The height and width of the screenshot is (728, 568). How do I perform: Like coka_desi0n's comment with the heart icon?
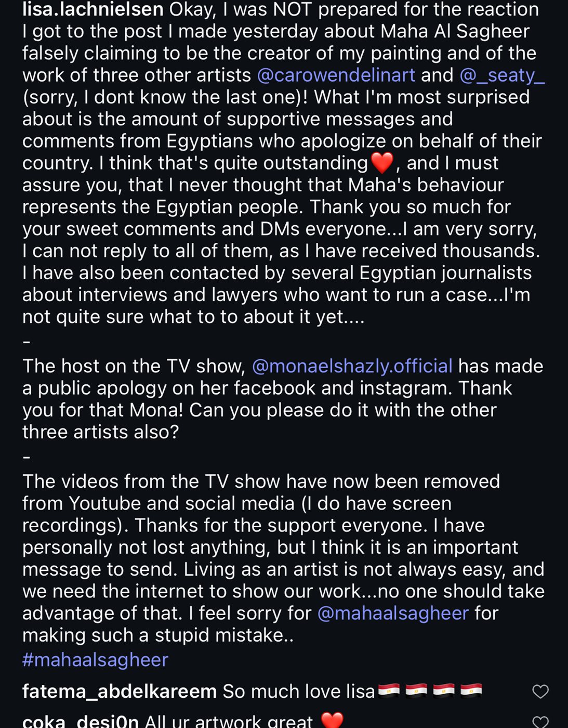tap(540, 722)
